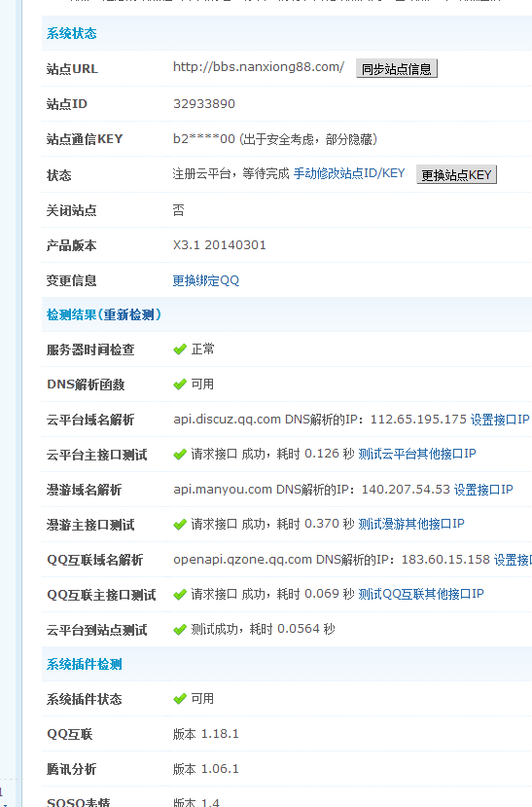Click the 站点通信KEY row label
Viewport: 532px width, 807px height.
(85, 139)
